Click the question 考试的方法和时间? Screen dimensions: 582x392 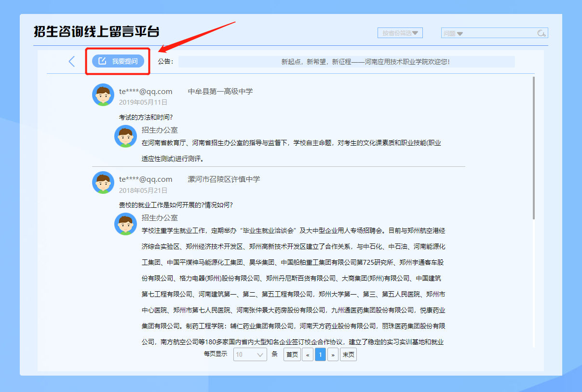[146, 117]
